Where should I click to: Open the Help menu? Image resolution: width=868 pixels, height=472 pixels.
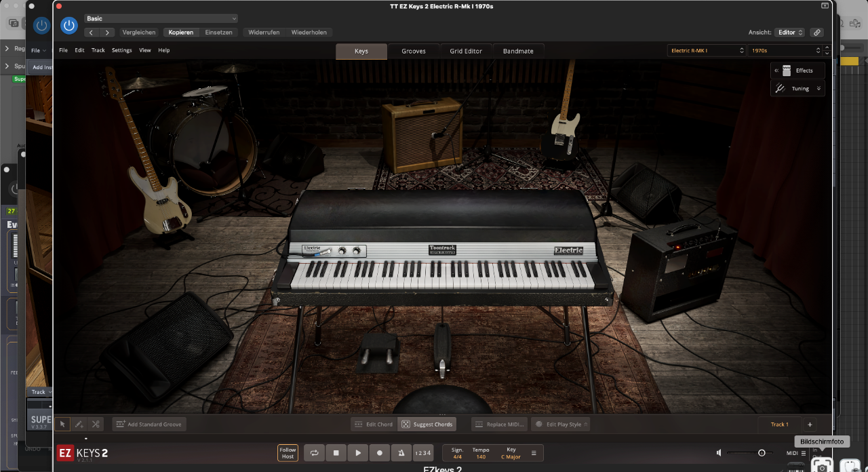tap(164, 50)
